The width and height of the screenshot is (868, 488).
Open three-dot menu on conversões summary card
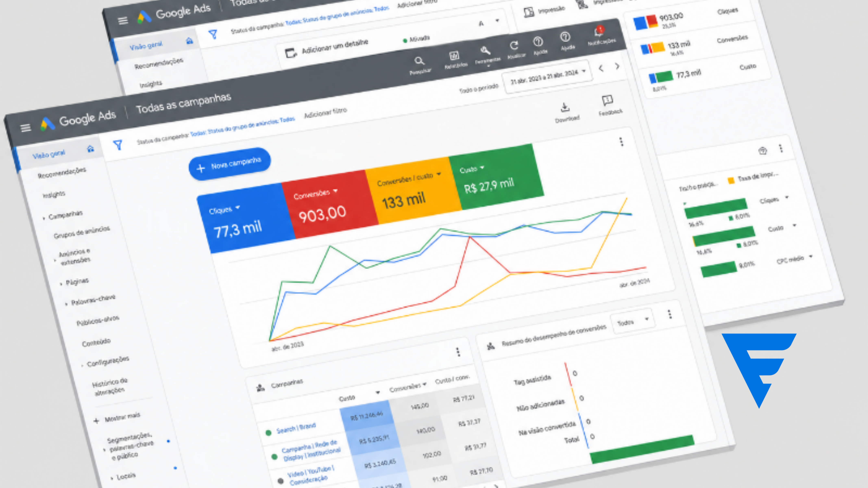[670, 314]
